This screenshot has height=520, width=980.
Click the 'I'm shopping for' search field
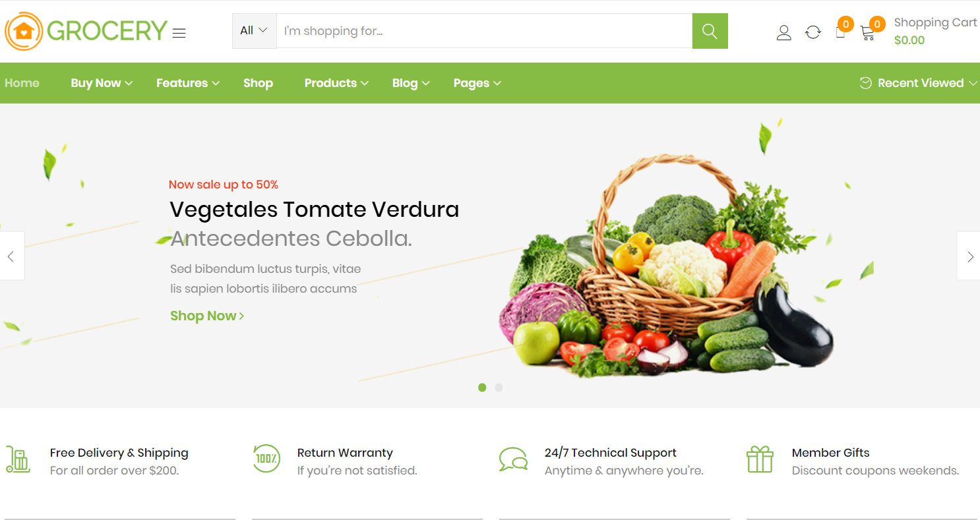[x=484, y=31]
